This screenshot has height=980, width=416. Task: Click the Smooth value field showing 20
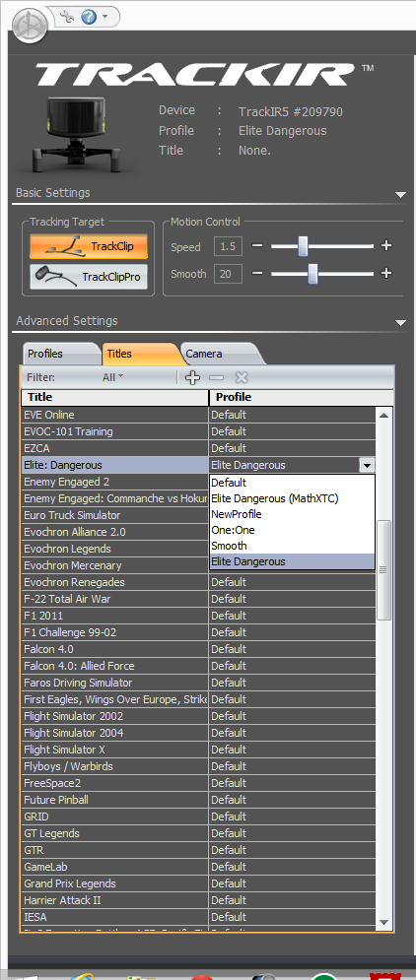[x=228, y=274]
